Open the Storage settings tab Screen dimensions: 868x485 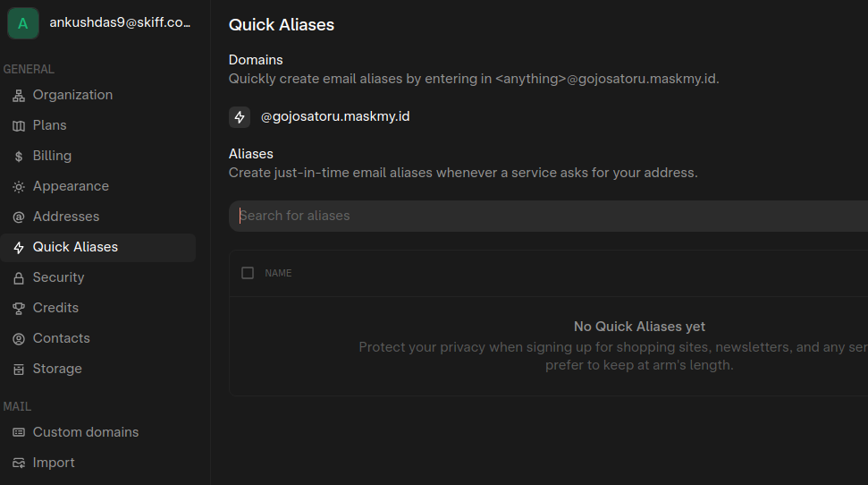tap(57, 369)
